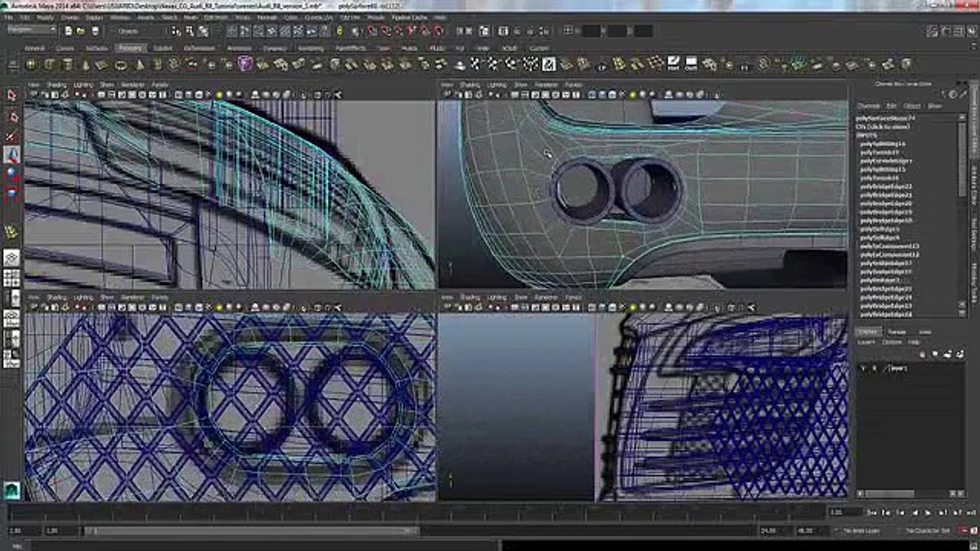Switch to the Dynamics shelf tab
This screenshot has height=551, width=980.
pyautogui.click(x=274, y=48)
